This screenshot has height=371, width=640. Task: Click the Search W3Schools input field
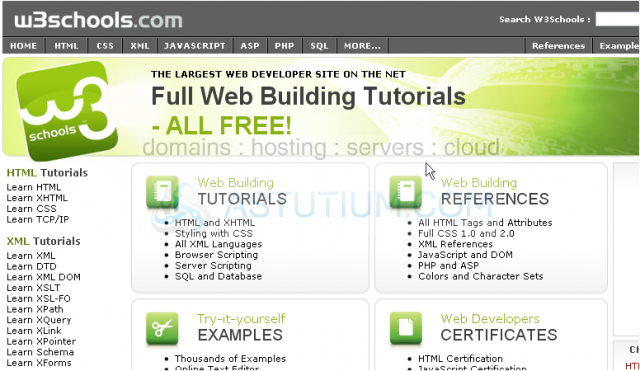[618, 19]
